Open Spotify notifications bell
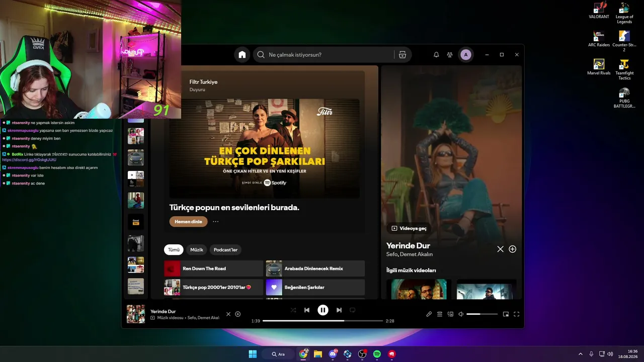The height and width of the screenshot is (362, 644). coord(436,55)
